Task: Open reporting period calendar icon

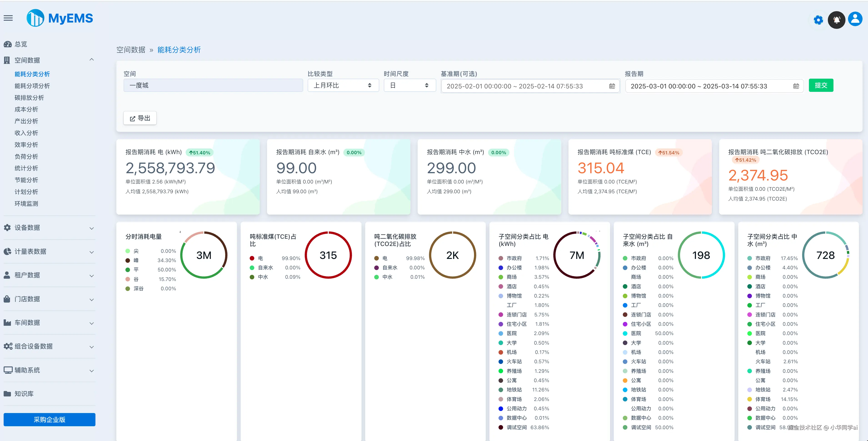Action: pos(796,86)
